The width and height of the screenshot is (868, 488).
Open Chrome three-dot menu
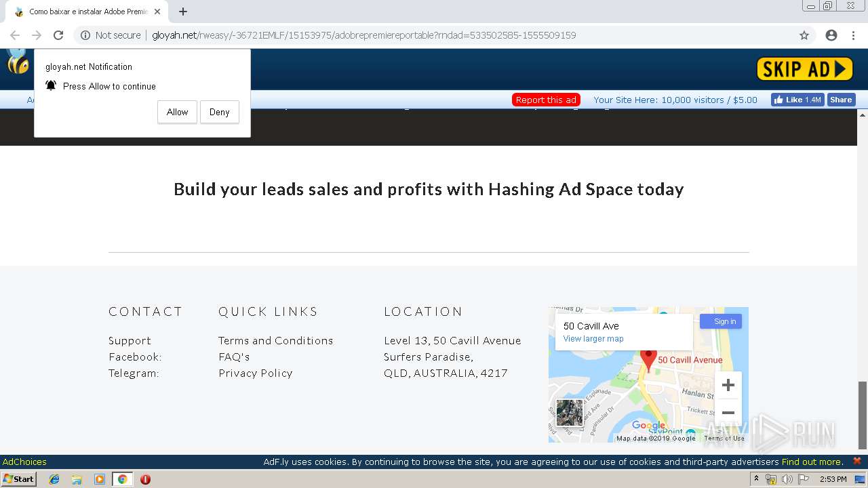[x=853, y=35]
